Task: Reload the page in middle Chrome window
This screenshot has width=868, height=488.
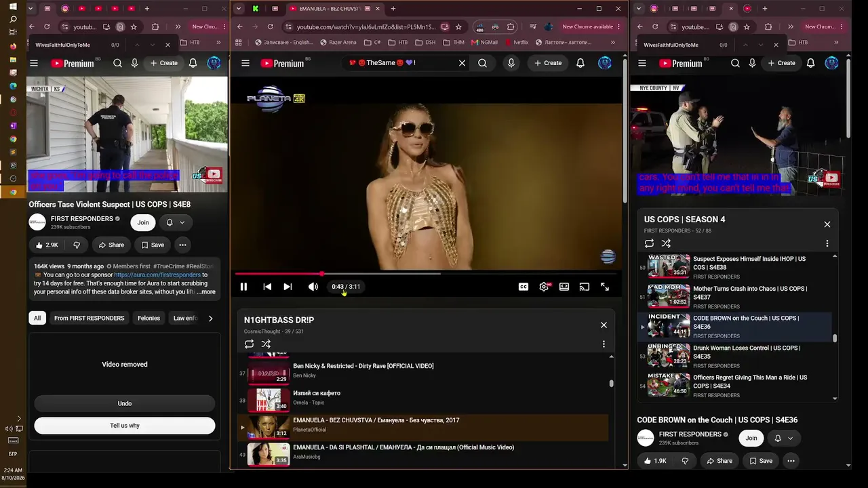Action: (270, 27)
